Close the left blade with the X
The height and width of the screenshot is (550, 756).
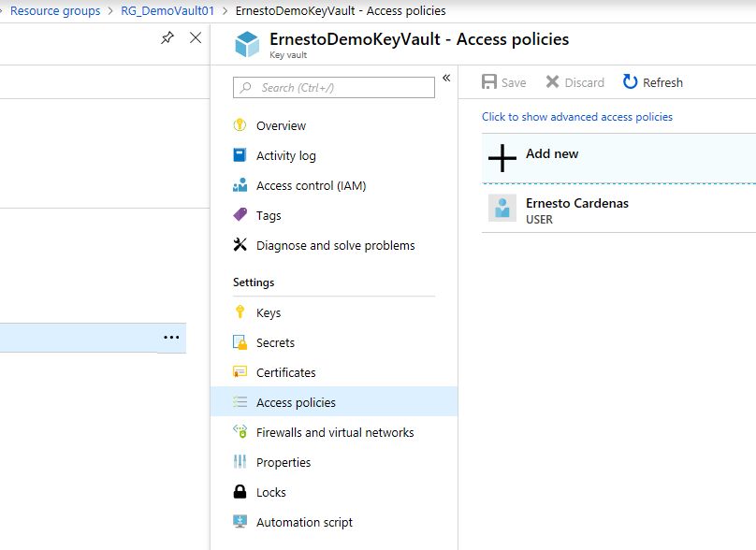tap(196, 37)
